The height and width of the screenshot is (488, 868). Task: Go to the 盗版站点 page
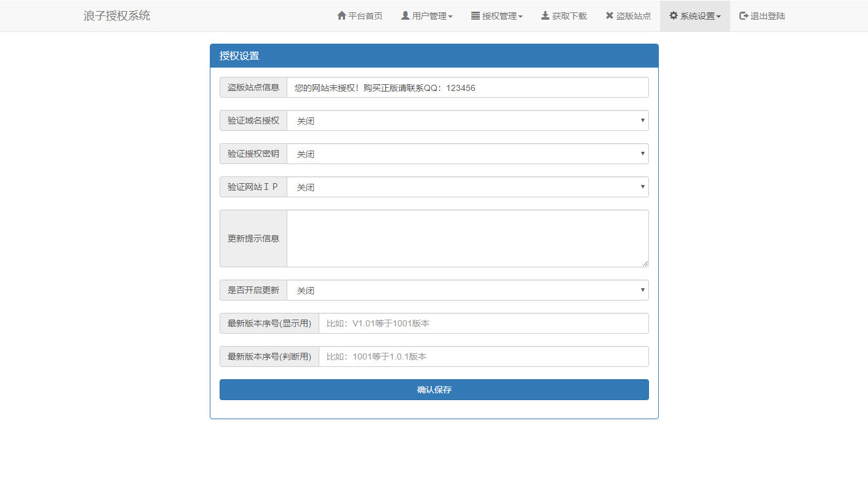(627, 15)
